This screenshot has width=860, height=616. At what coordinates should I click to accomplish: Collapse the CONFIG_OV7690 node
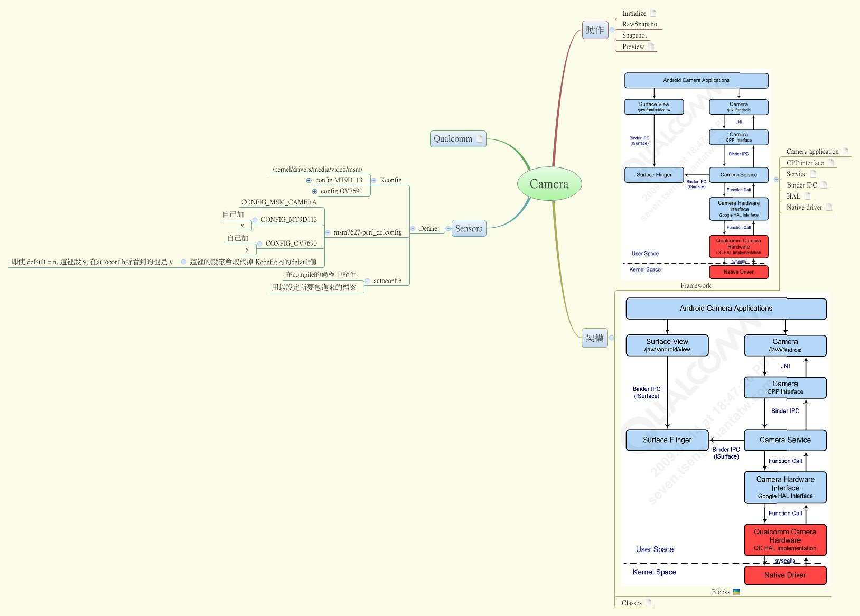259,244
